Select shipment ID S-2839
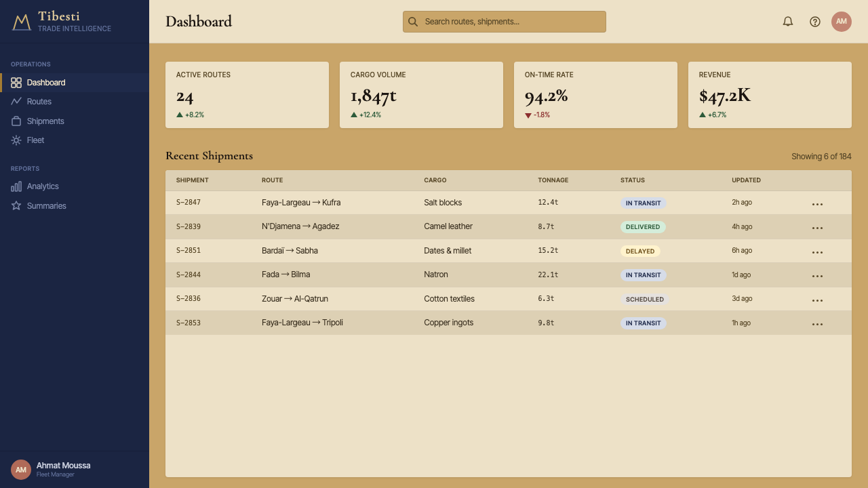 189,226
